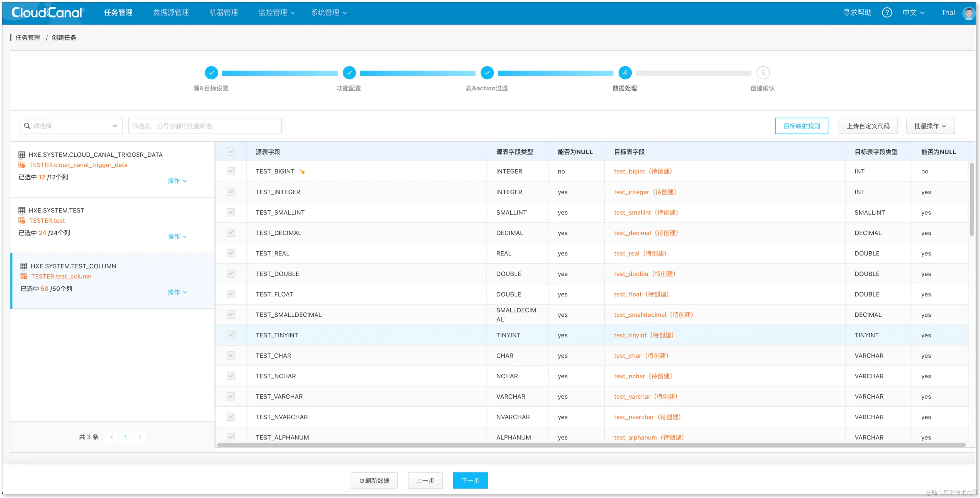980x498 pixels.
Task: Click the 源表字段 column header
Action: [268, 152]
